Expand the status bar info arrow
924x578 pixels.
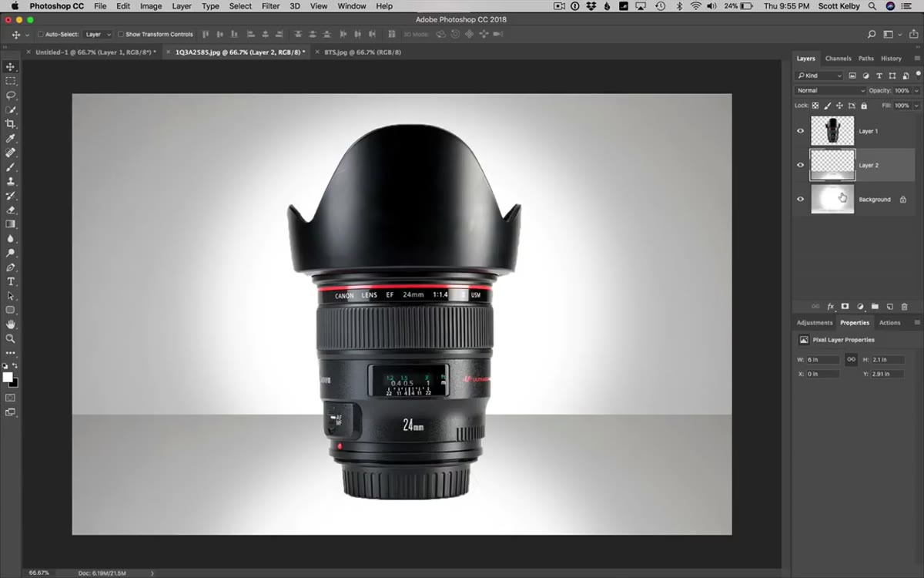coord(152,573)
